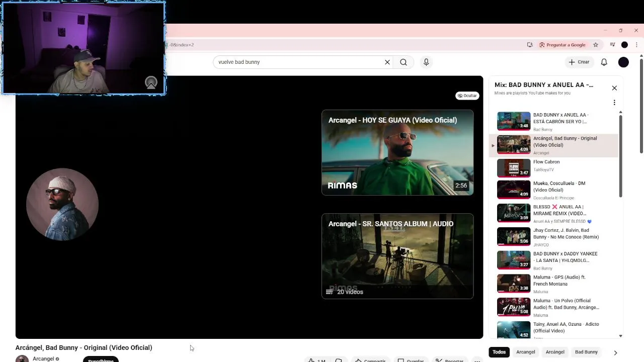The width and height of the screenshot is (644, 362).
Task: Open the YouTube account avatar menu
Action: click(623, 62)
